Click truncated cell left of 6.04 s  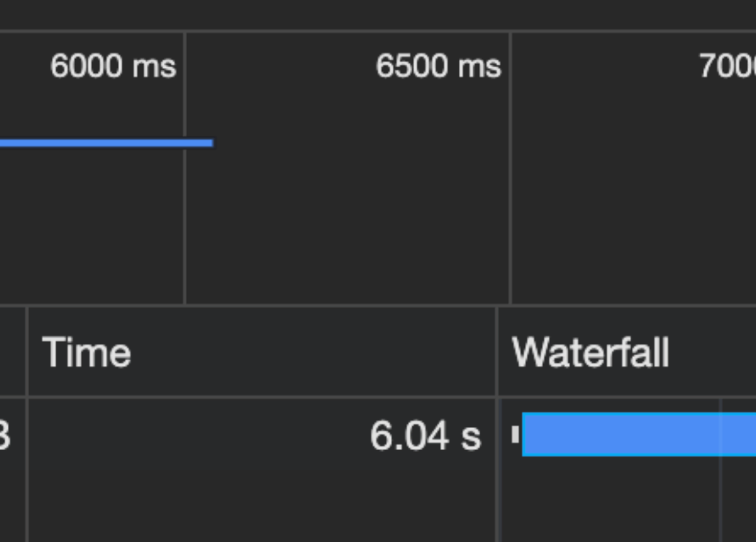(x=6, y=436)
